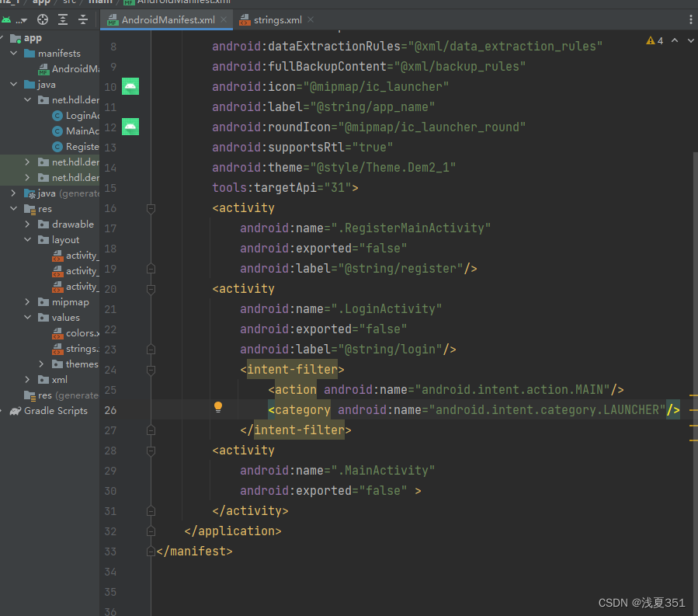Image resolution: width=698 pixels, height=616 pixels.
Task: Fold the activity block at line 20
Action: (x=151, y=290)
